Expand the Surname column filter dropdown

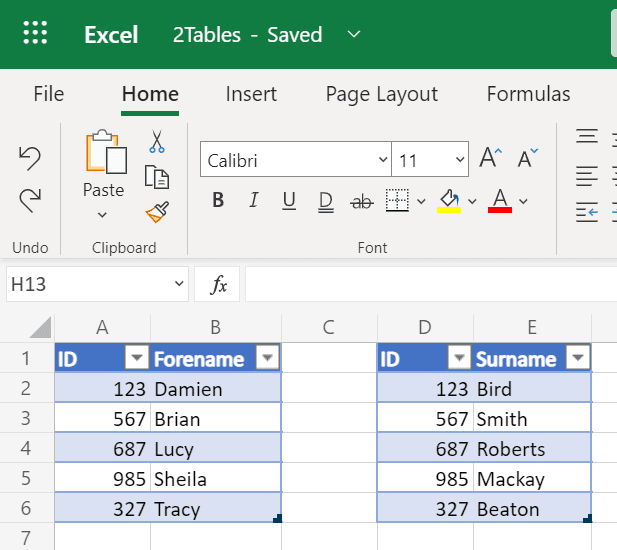tap(577, 359)
